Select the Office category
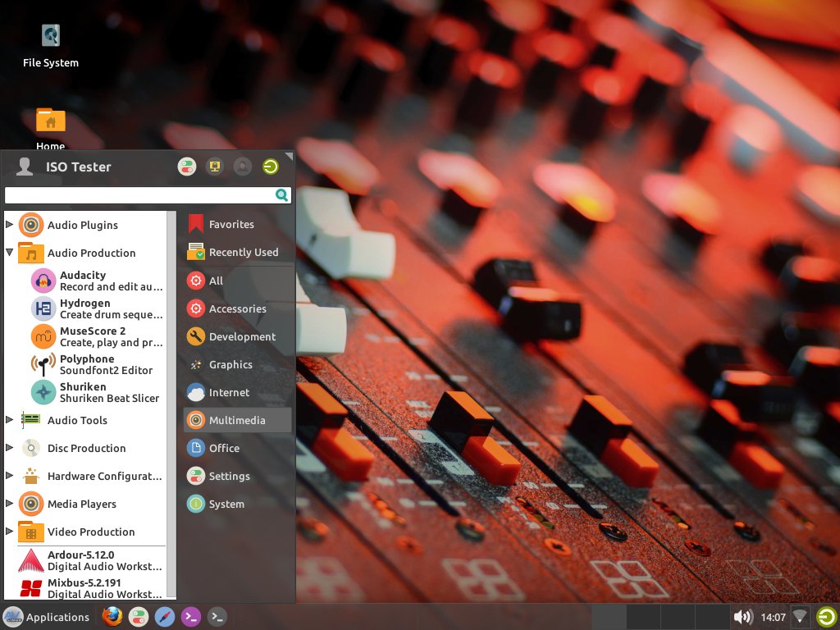Image resolution: width=840 pixels, height=630 pixels. (238, 448)
